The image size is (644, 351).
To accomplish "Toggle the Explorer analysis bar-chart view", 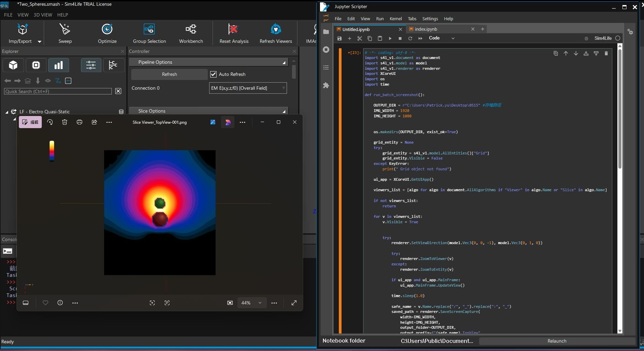I will [59, 65].
